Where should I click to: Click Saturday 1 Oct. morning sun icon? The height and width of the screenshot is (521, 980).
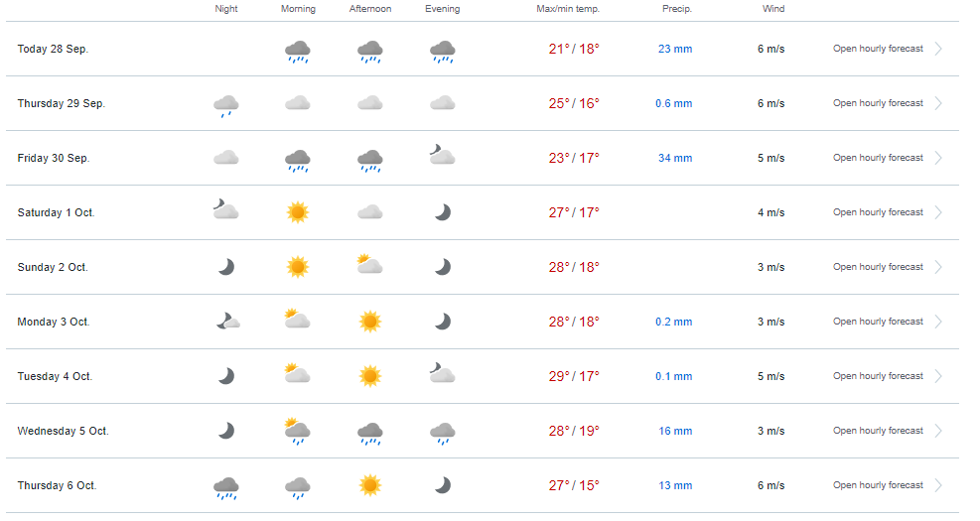(298, 212)
